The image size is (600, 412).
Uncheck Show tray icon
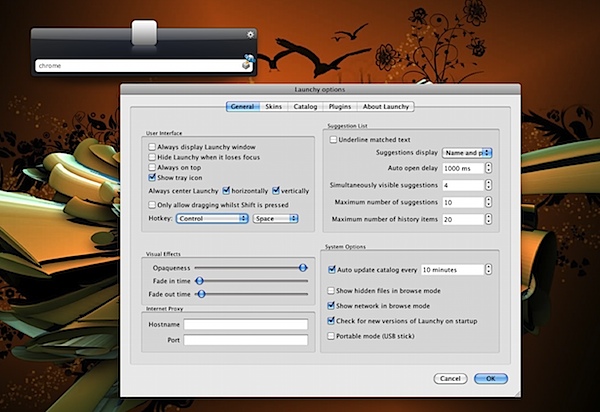click(x=152, y=178)
